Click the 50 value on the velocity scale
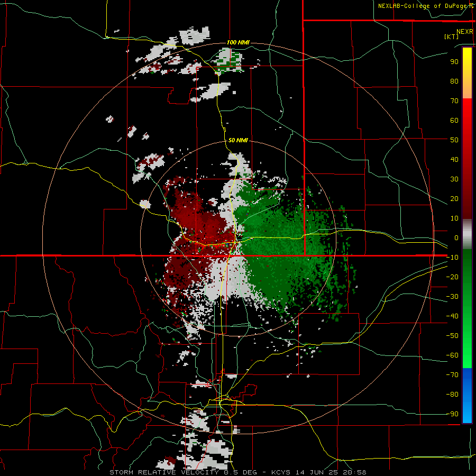This screenshot has width=476, height=476. tap(454, 140)
